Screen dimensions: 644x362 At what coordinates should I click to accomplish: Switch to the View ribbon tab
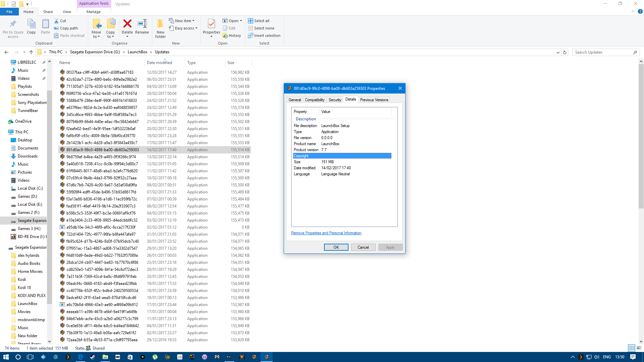(x=67, y=12)
